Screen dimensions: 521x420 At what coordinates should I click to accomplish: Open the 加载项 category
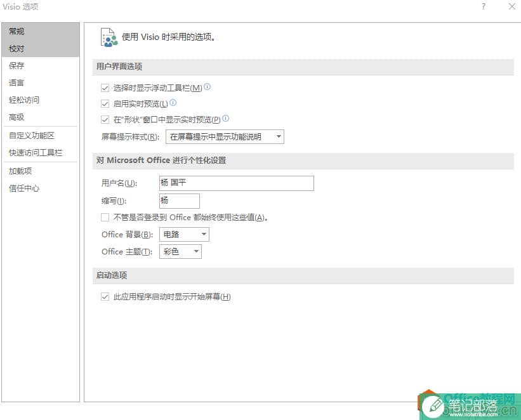pos(41,171)
